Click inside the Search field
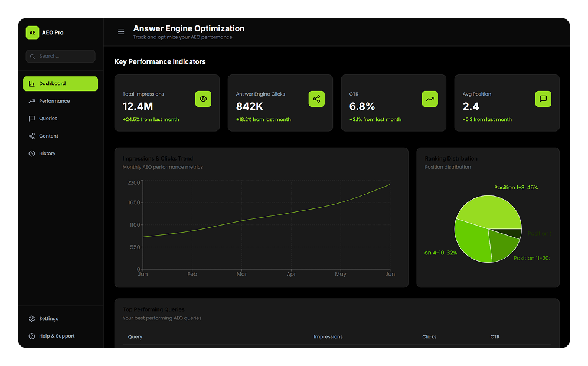Image resolution: width=588 pixels, height=366 pixels. (60, 56)
